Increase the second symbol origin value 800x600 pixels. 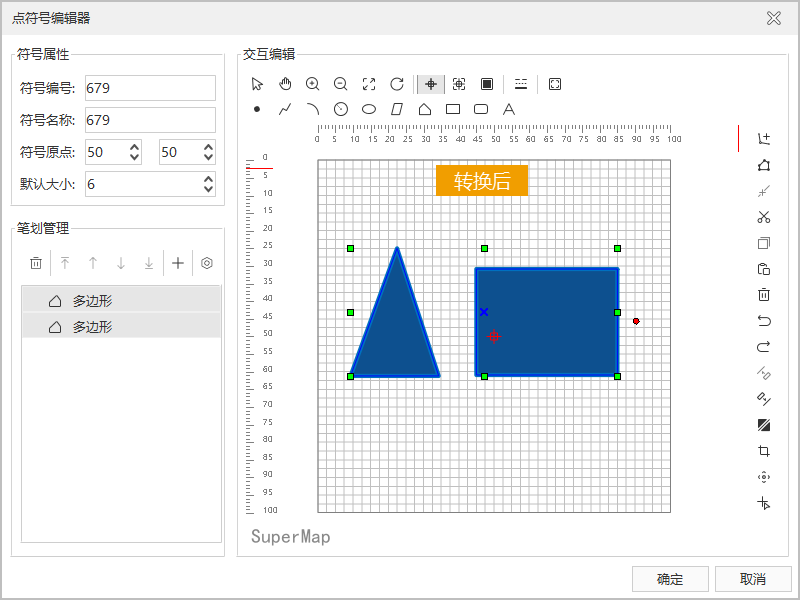208,147
